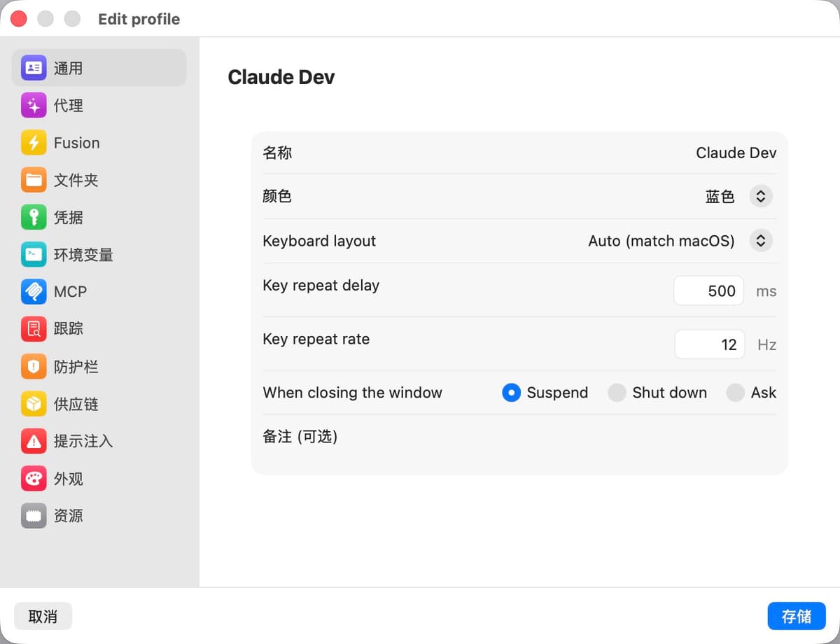
Task: Switch to the Fusion section label
Action: click(x=77, y=143)
